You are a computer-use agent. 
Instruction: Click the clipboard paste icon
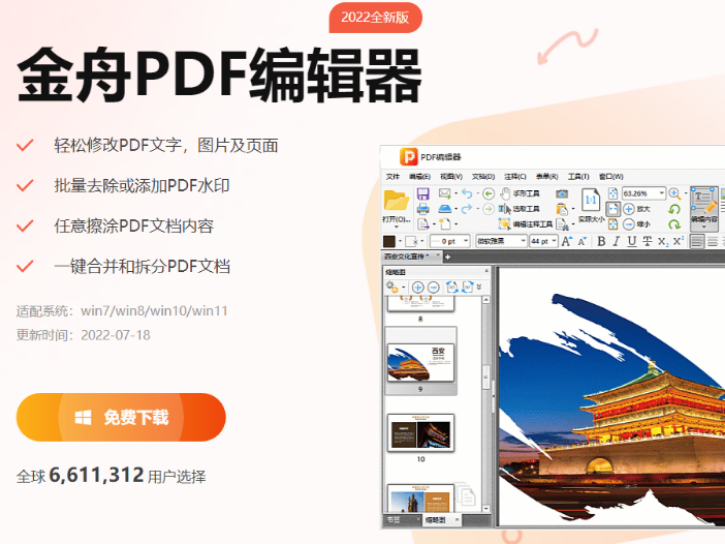tap(561, 209)
